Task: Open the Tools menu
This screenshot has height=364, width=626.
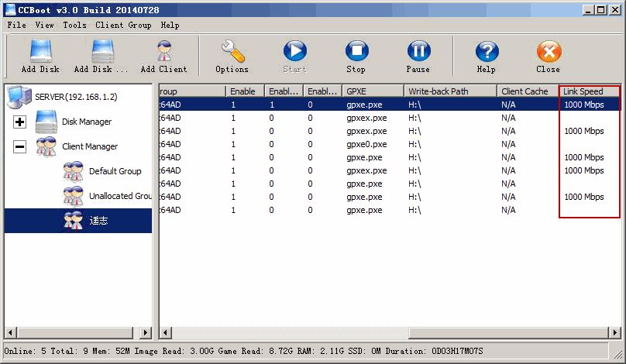Action: (74, 25)
